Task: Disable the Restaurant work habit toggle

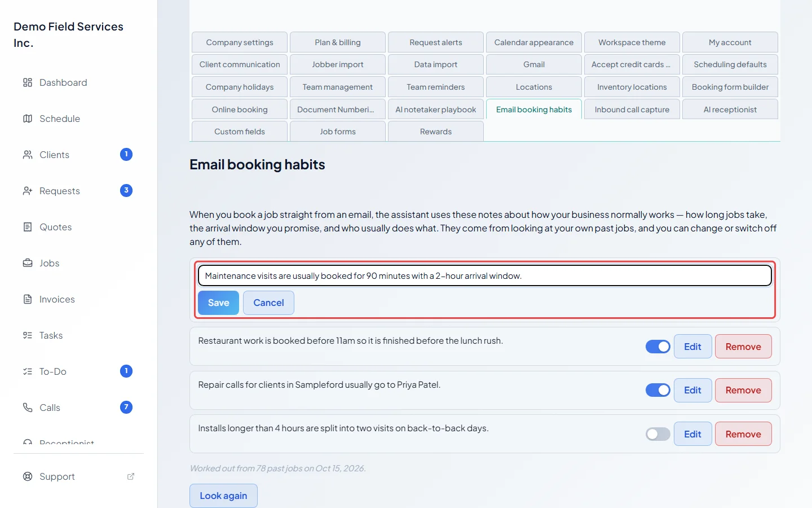Action: click(x=658, y=347)
